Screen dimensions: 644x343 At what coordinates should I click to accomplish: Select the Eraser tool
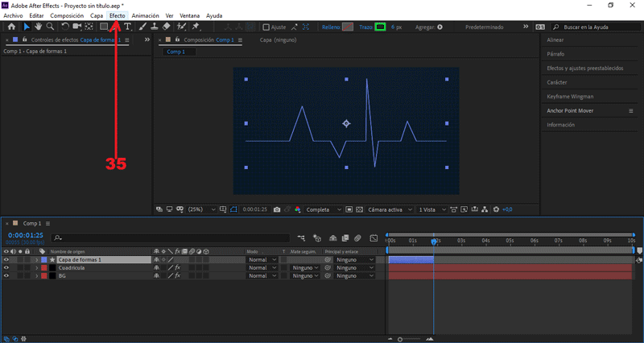[x=167, y=27]
